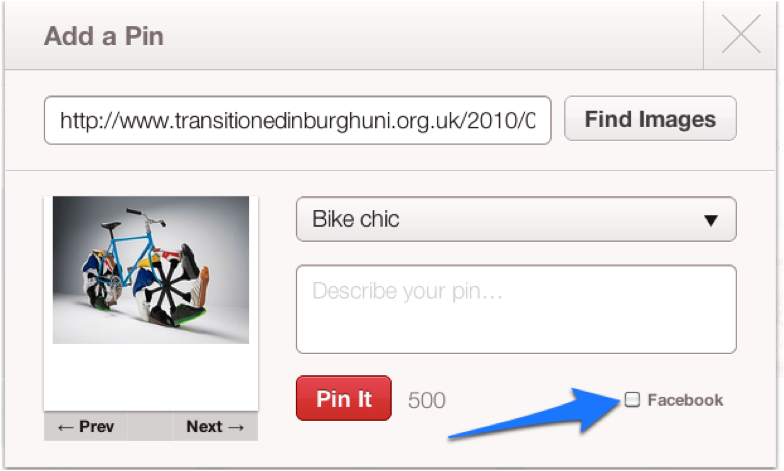Click the 500 character counter
Viewport: 784px width, 471px height.
426,400
